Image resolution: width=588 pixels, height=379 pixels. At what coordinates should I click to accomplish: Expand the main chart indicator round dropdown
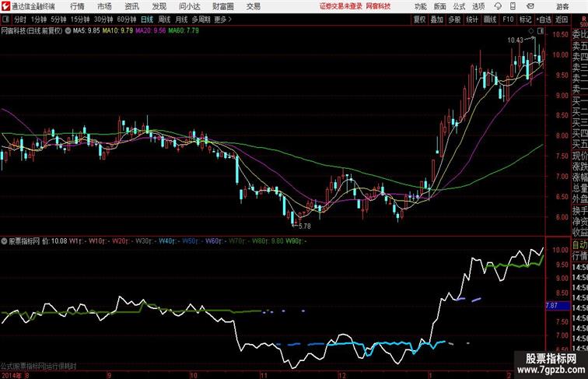(x=68, y=31)
